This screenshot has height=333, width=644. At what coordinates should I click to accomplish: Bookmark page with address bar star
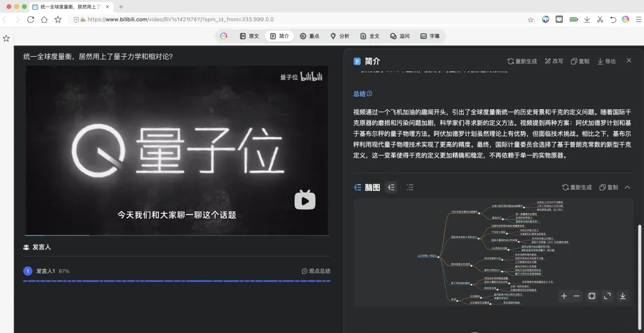(x=531, y=19)
